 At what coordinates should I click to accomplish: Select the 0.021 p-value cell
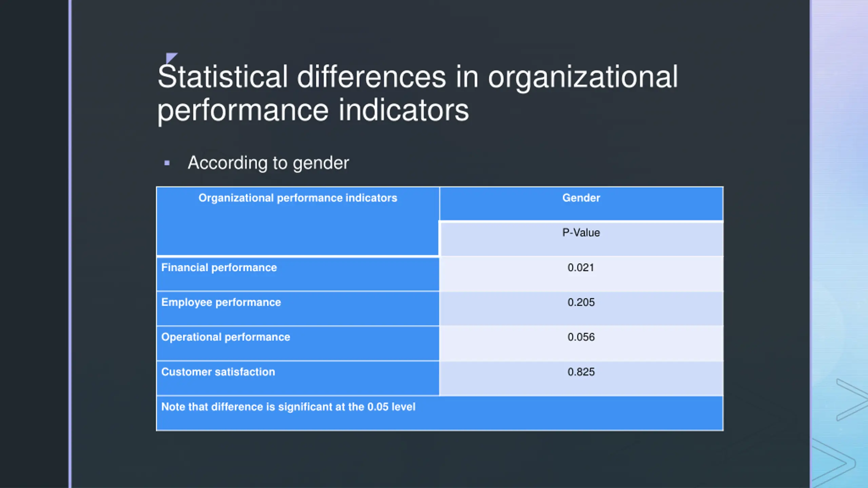[581, 268]
